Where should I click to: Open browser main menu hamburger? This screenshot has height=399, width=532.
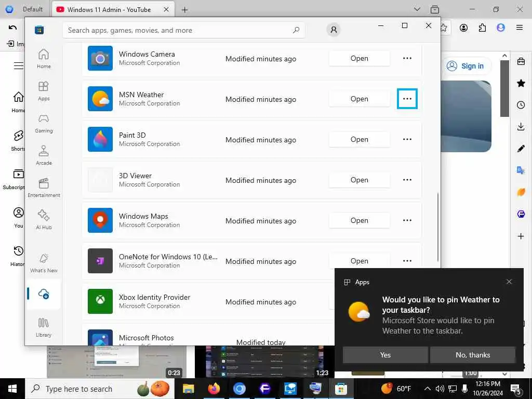(520, 28)
